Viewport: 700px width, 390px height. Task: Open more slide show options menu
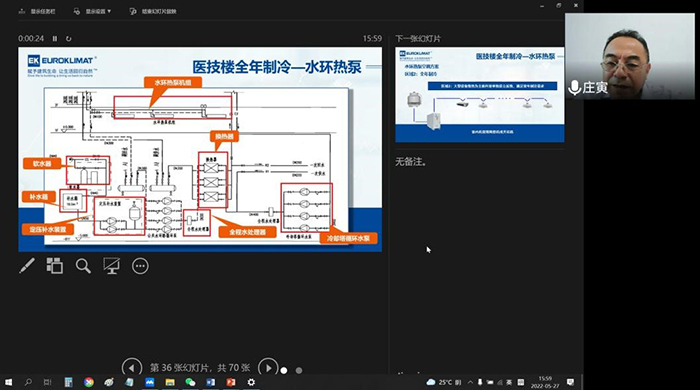pyautogui.click(x=140, y=266)
